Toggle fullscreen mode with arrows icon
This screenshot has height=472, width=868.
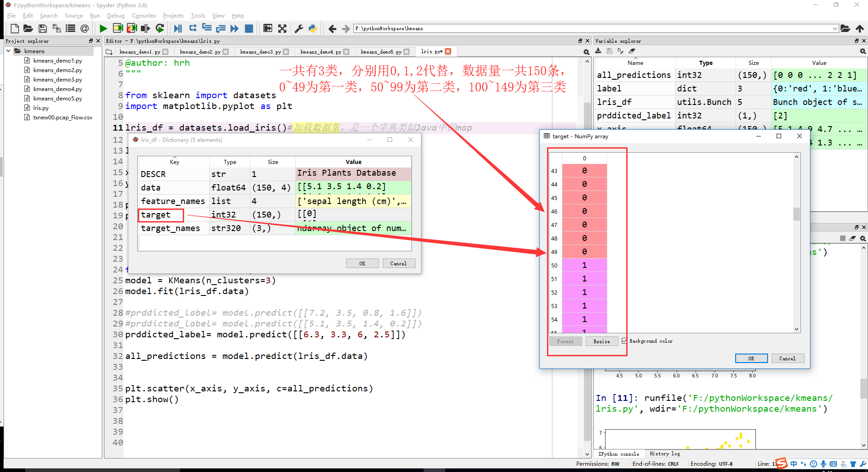pos(282,28)
